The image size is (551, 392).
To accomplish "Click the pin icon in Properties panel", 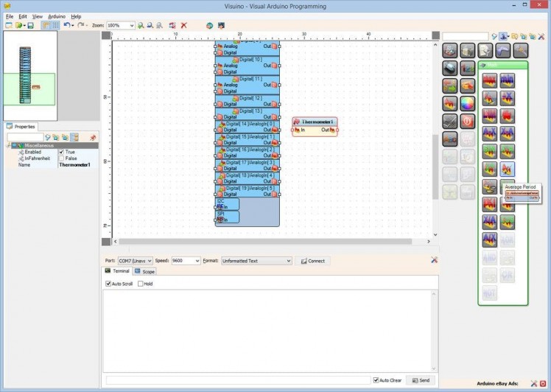I will (92, 137).
